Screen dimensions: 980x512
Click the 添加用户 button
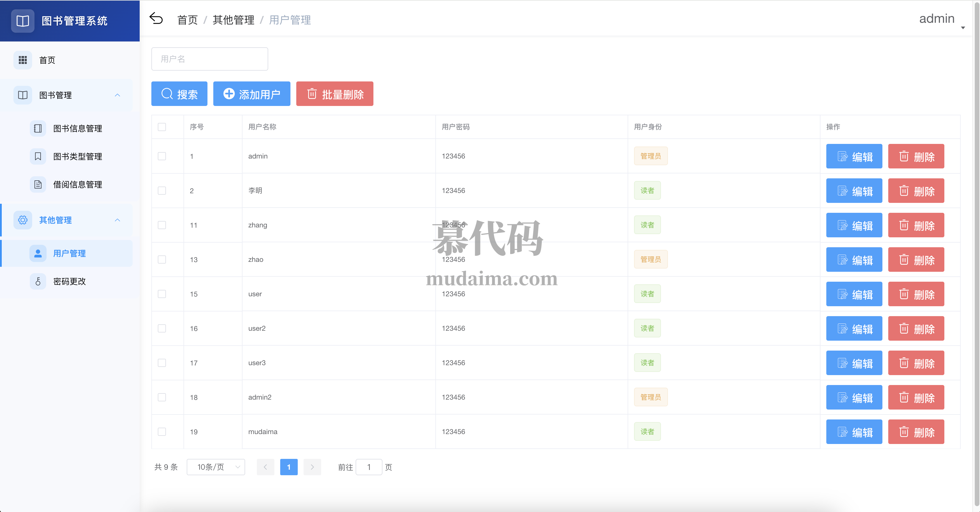252,93
